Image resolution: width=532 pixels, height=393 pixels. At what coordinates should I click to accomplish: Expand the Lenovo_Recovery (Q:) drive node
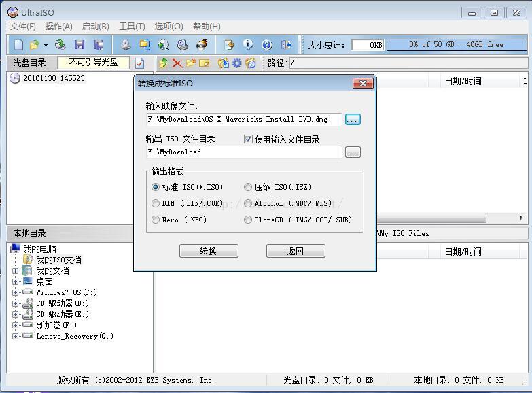(15, 336)
